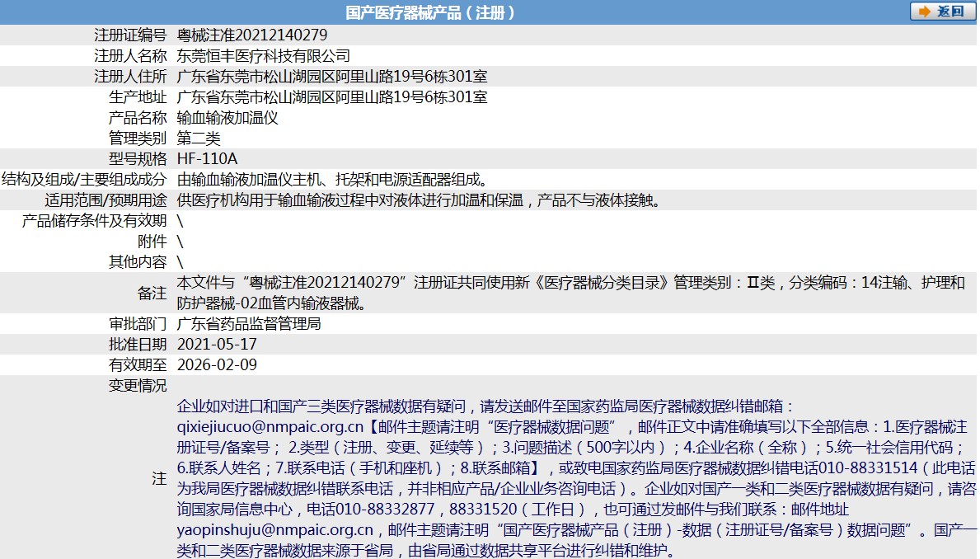
Task: Click the 有效期至 label
Action: point(138,364)
